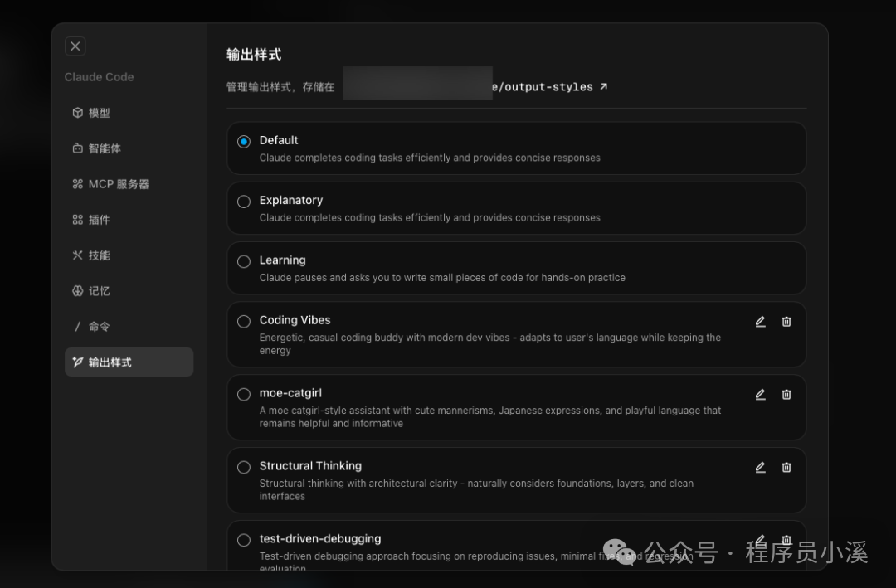
Task: Click Structural Thinking description about architectural clarity
Action: (x=476, y=489)
